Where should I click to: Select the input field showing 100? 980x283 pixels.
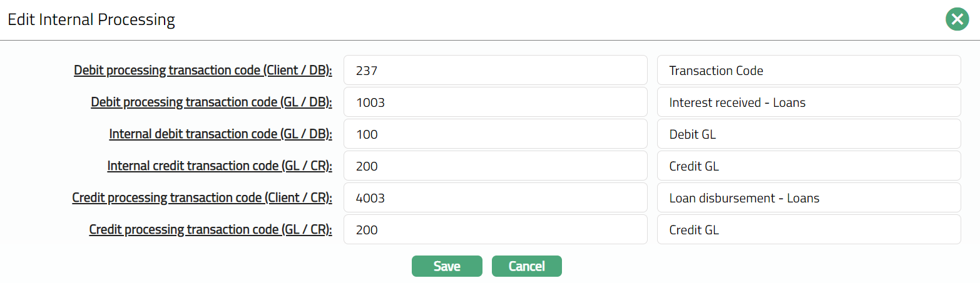495,134
